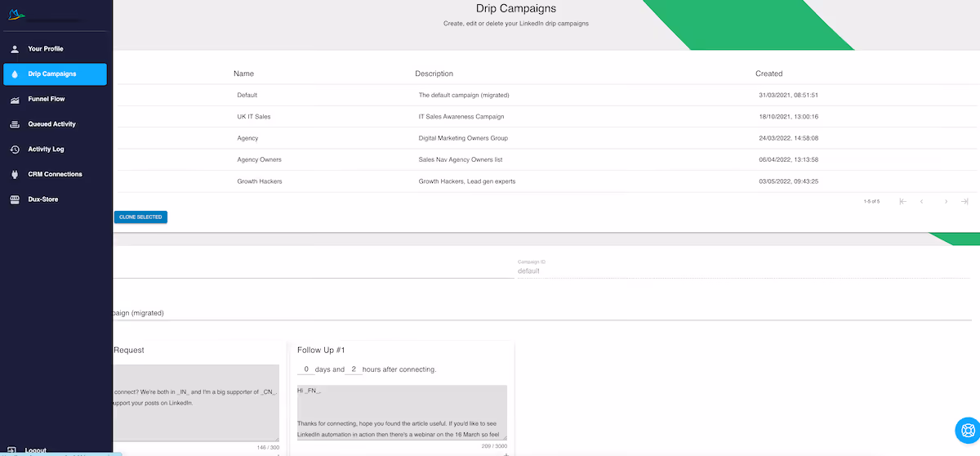Click the Activity Log history icon
980x456 pixels.
point(15,150)
